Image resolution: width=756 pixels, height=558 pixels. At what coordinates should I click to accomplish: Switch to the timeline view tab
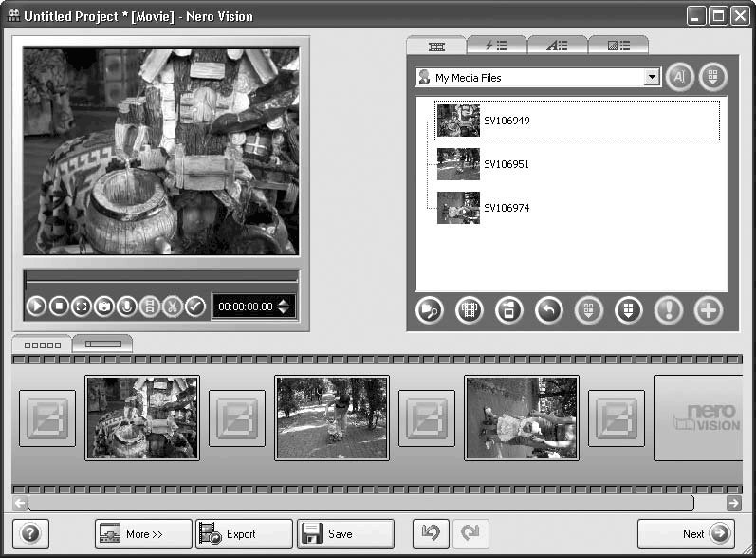coord(102,344)
